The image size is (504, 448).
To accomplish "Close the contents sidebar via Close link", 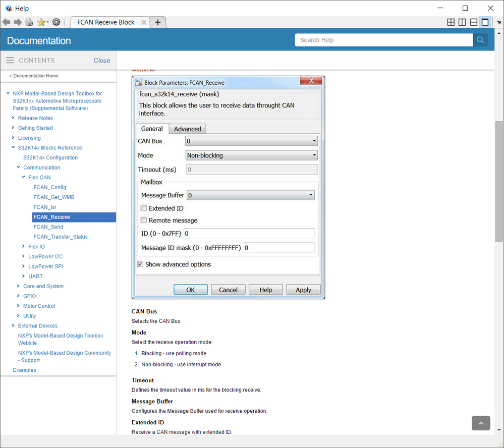I will pyautogui.click(x=102, y=61).
